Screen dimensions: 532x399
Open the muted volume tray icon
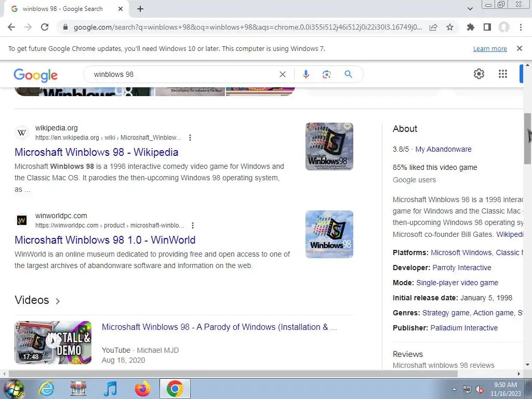click(x=480, y=390)
